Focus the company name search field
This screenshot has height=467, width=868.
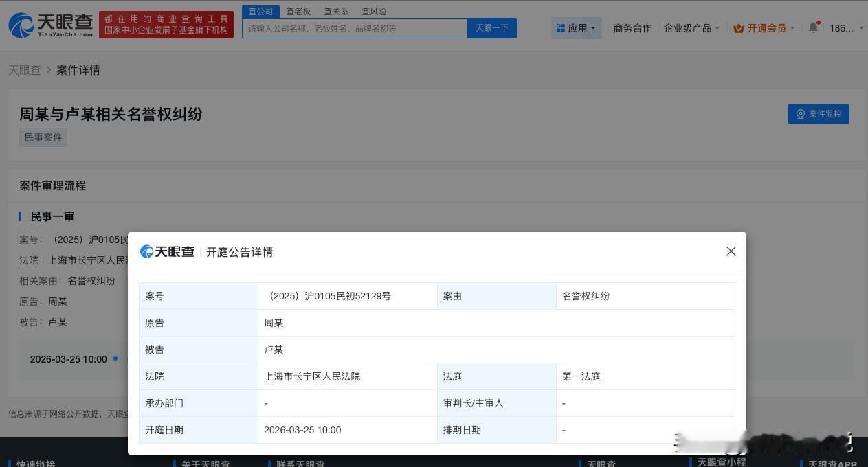(355, 28)
